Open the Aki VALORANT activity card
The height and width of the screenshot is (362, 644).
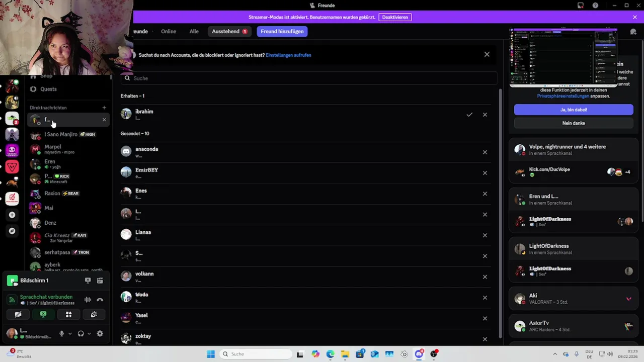(573, 299)
